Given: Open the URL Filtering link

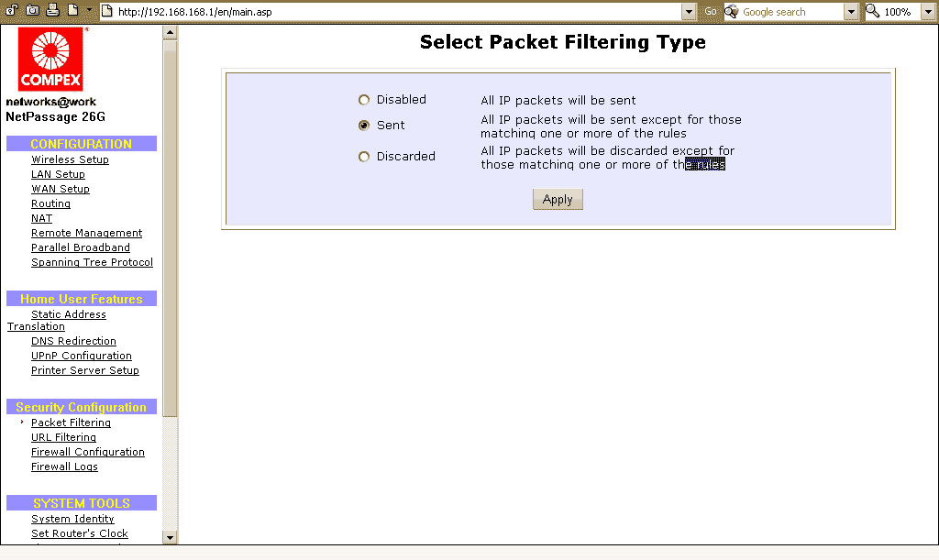Looking at the screenshot, I should pos(63,437).
